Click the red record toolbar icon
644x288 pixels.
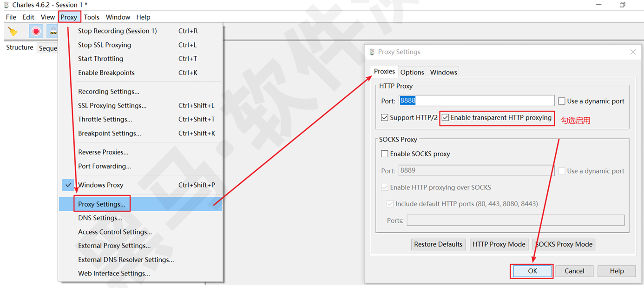click(x=36, y=31)
